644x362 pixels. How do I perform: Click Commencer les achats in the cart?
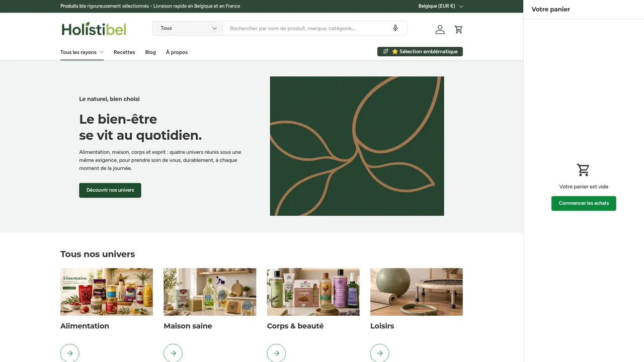pyautogui.click(x=584, y=203)
